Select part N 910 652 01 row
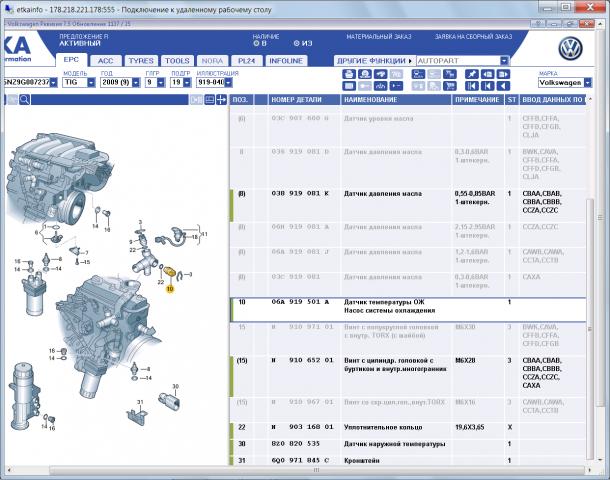610x480 pixels. (408, 375)
